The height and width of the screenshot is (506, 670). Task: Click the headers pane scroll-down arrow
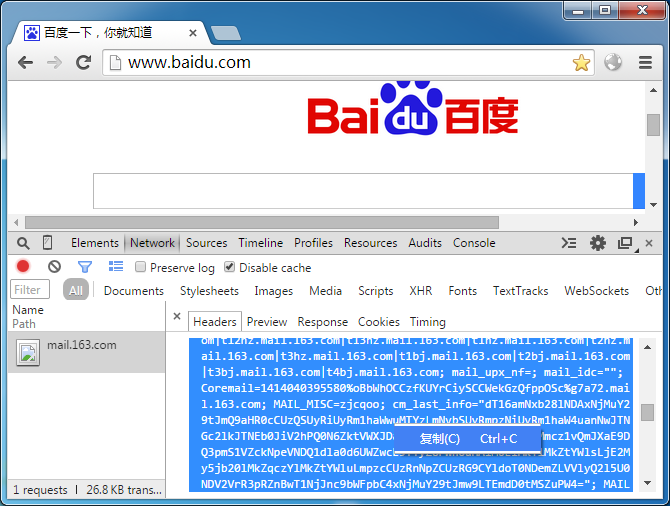pos(647,483)
